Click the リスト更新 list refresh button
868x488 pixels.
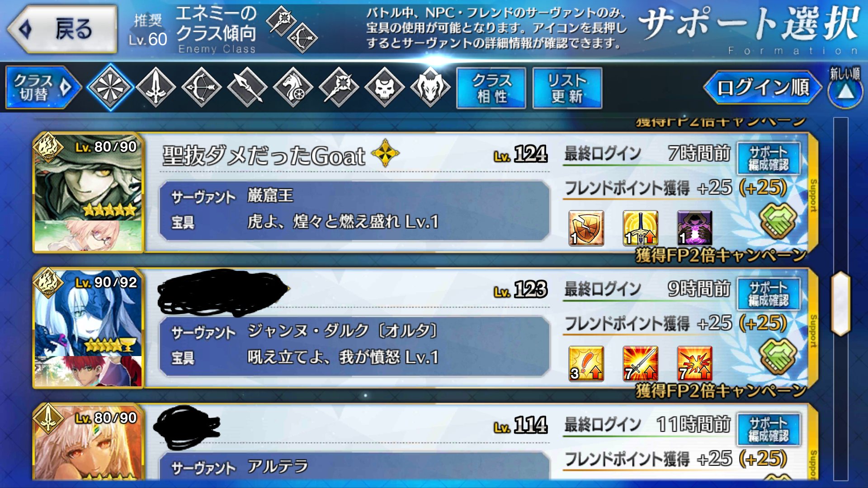(567, 88)
